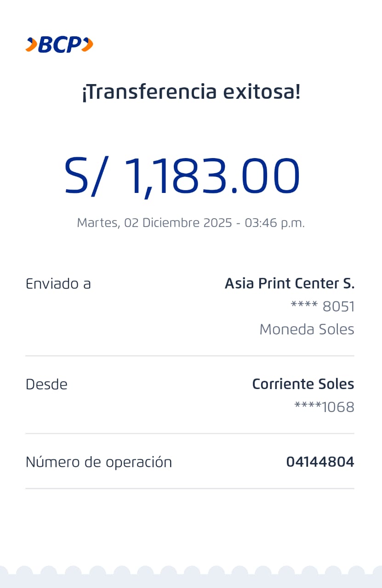Screen dimensions: 382x588
Task: Click the "¡Transferencia exitosa!" heading
Action: pyautogui.click(x=191, y=92)
